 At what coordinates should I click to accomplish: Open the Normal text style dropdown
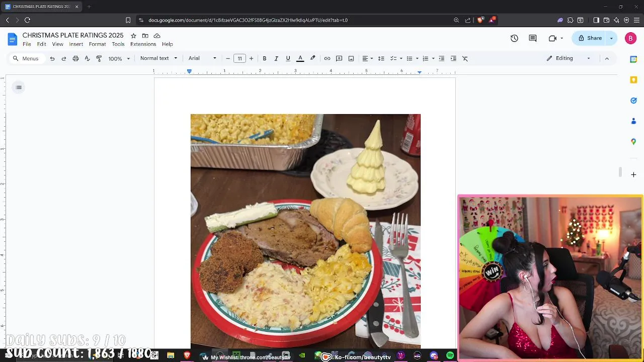pos(158,58)
